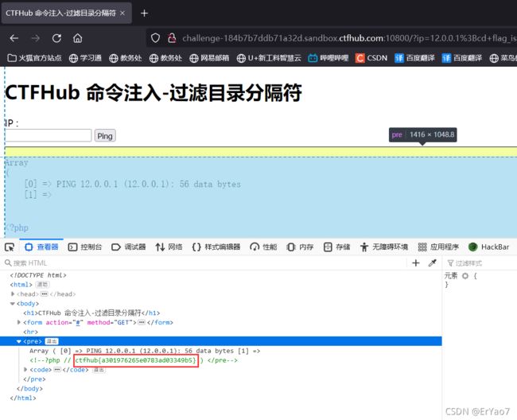Select the hr element line

tap(31, 332)
